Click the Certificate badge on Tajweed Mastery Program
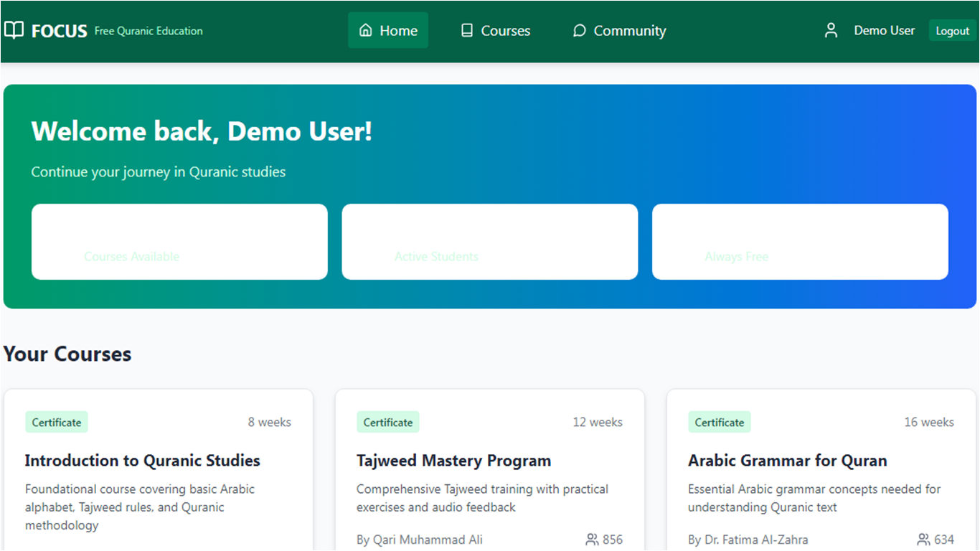The image size is (980, 551). [387, 422]
